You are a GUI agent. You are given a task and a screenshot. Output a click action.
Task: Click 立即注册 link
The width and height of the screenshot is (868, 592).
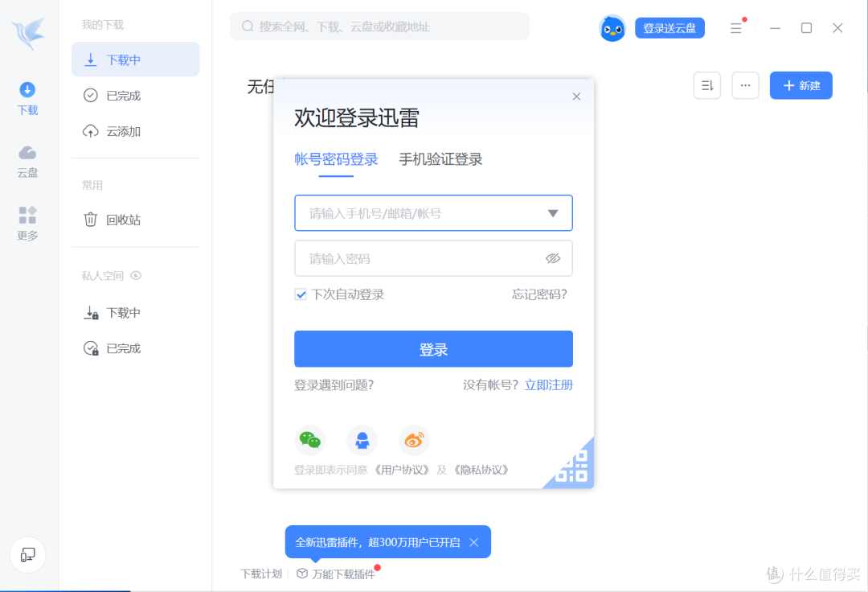click(x=548, y=385)
